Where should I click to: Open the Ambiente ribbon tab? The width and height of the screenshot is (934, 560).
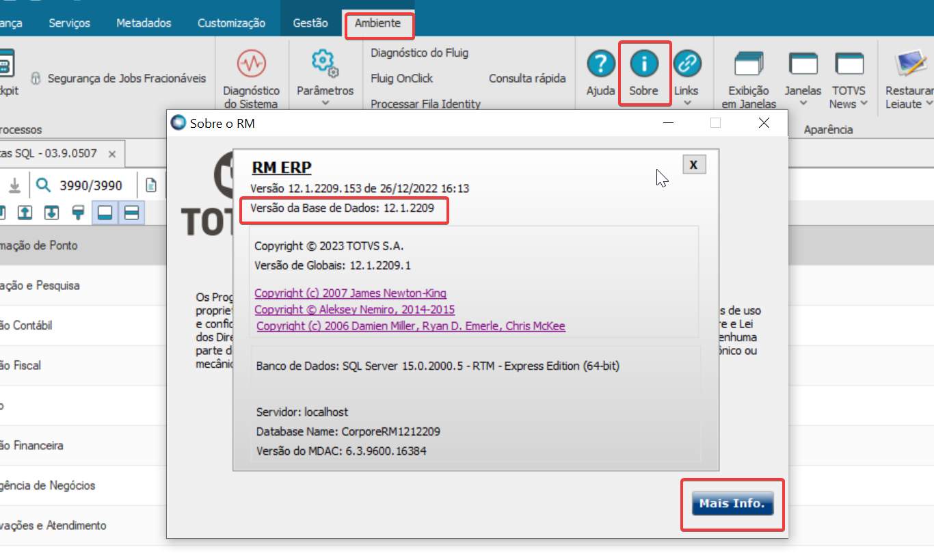click(377, 23)
